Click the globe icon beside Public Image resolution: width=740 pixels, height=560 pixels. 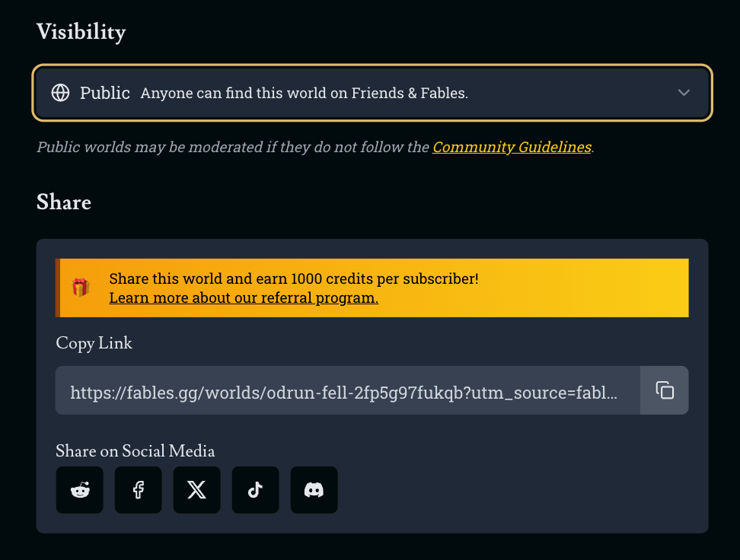[60, 93]
